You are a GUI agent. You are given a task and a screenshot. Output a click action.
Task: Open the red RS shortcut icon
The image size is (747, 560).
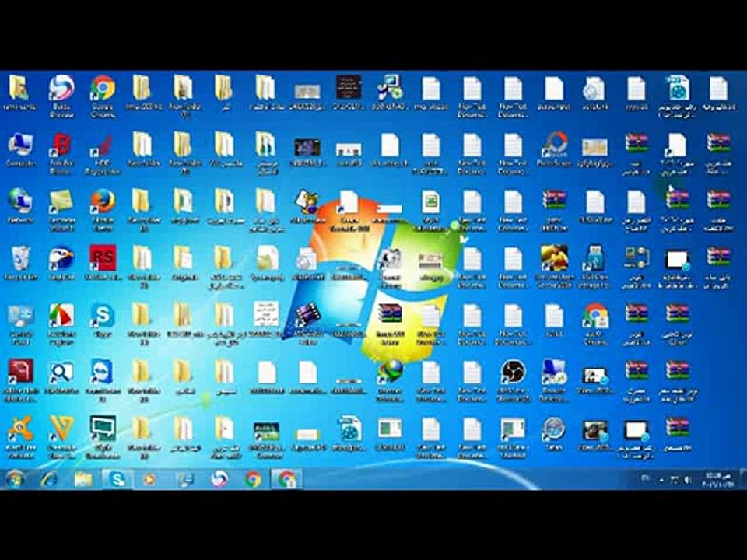[x=103, y=259]
